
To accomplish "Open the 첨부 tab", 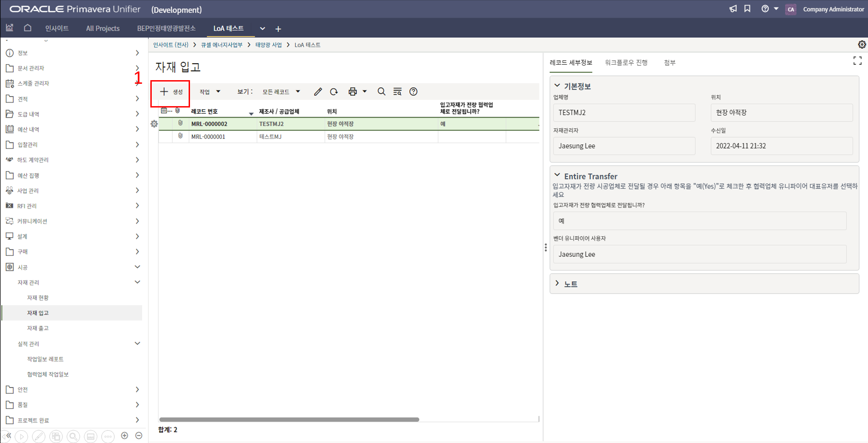I will click(669, 63).
